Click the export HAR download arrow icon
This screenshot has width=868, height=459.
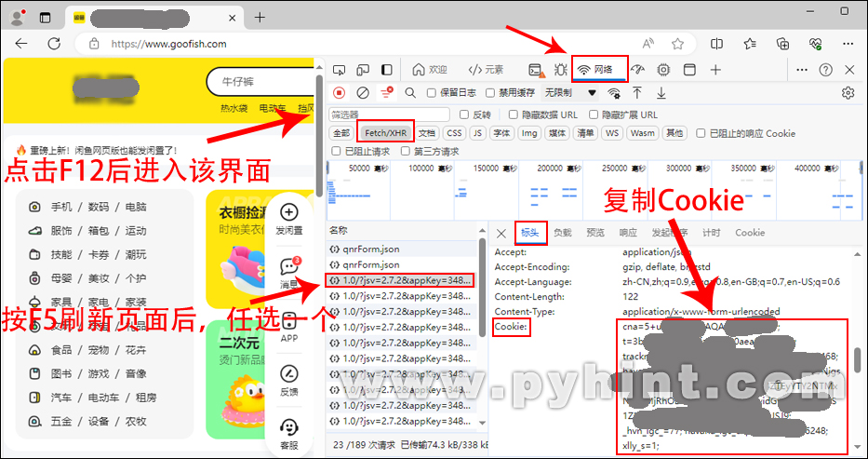[661, 93]
